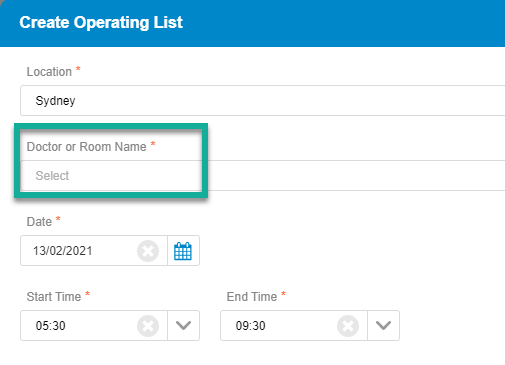Click the Location field label

tap(49, 72)
